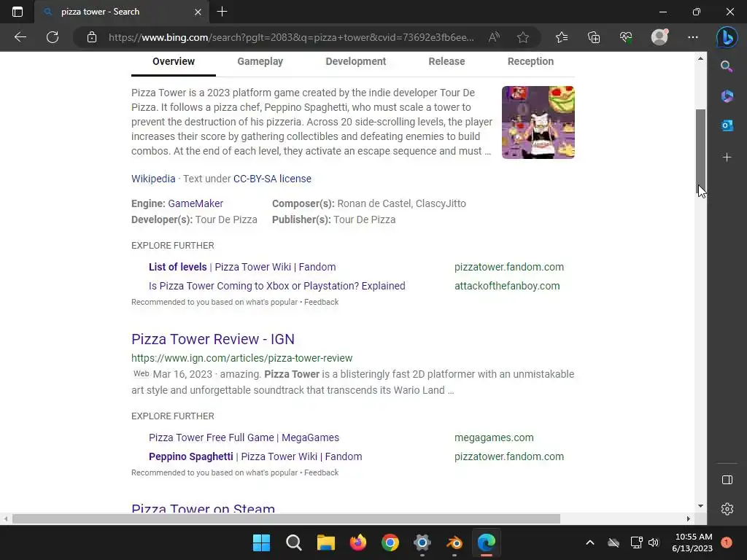Open the ign.com article URL
The height and width of the screenshot is (560, 747).
242,358
